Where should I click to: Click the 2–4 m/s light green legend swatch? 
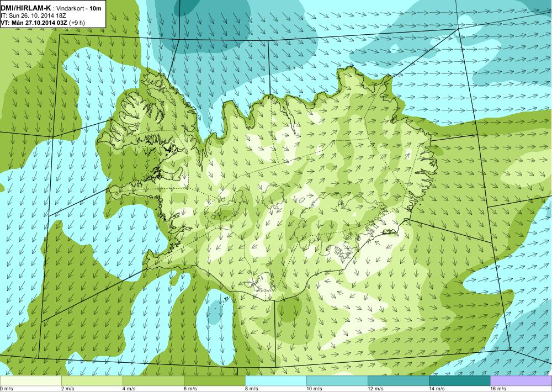(x=92, y=381)
